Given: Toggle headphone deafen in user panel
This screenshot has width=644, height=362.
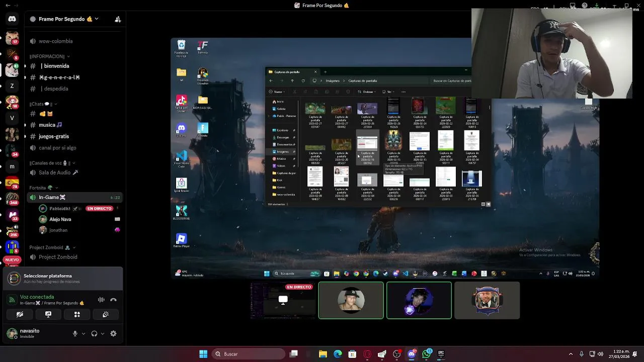Looking at the screenshot, I should pyautogui.click(x=94, y=333).
